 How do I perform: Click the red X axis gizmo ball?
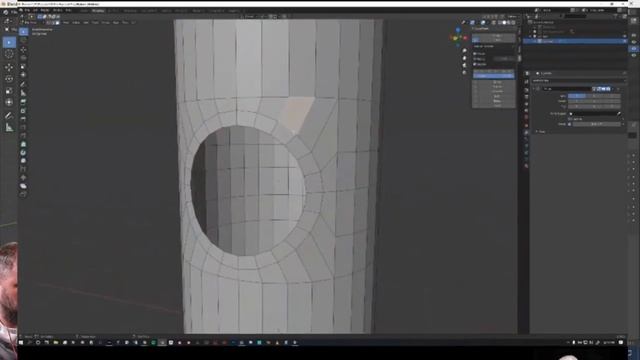465,38
